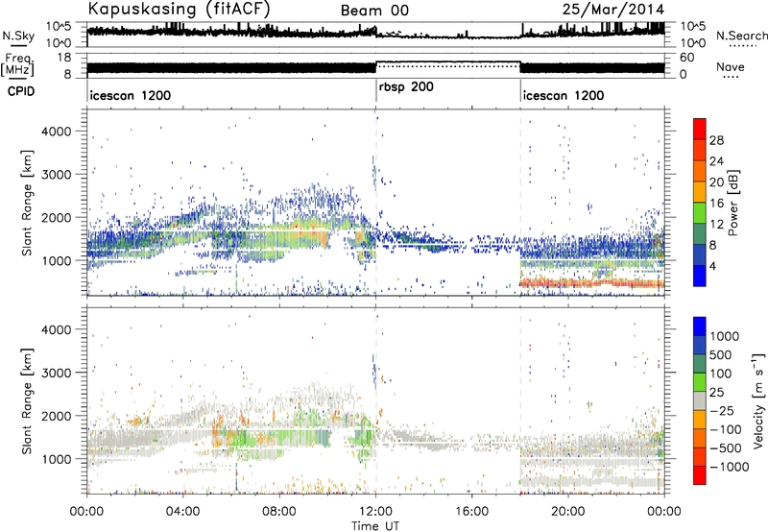Click the "12:00" time tick label
The height and width of the screenshot is (532, 768).
(x=375, y=512)
